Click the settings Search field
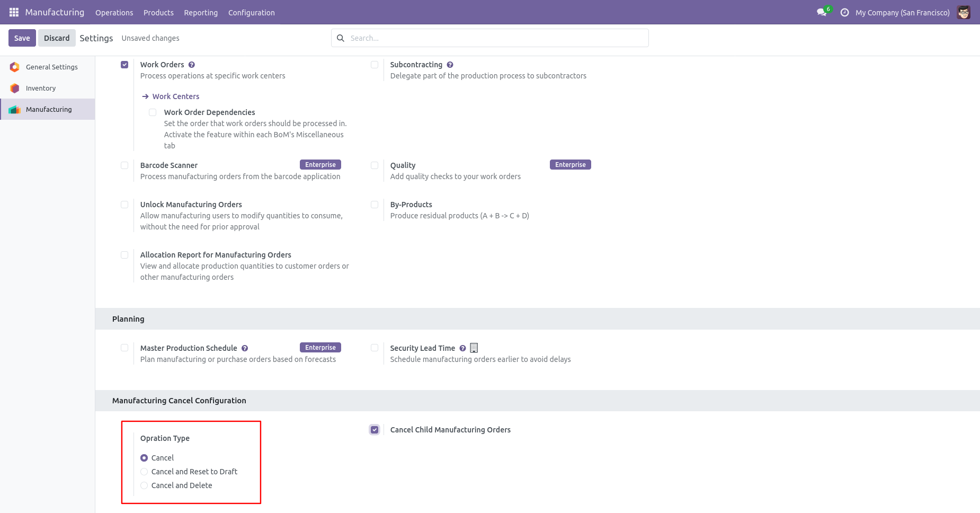The height and width of the screenshot is (513, 980). tap(490, 38)
